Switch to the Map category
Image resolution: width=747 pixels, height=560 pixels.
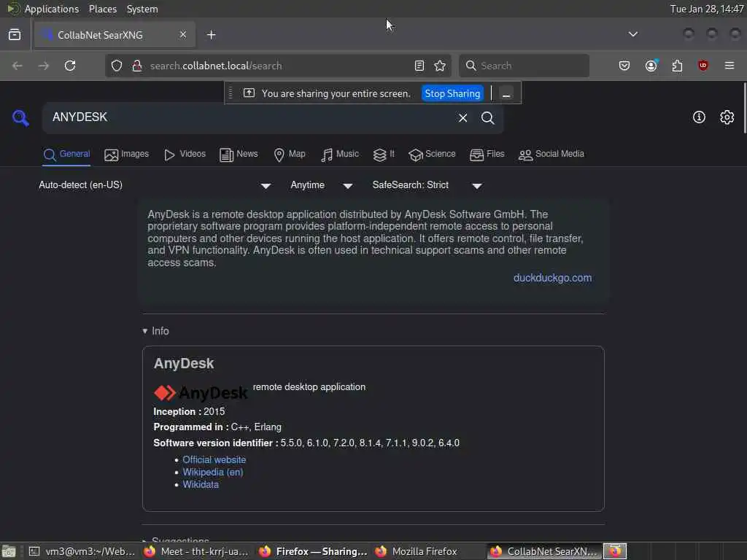click(290, 155)
